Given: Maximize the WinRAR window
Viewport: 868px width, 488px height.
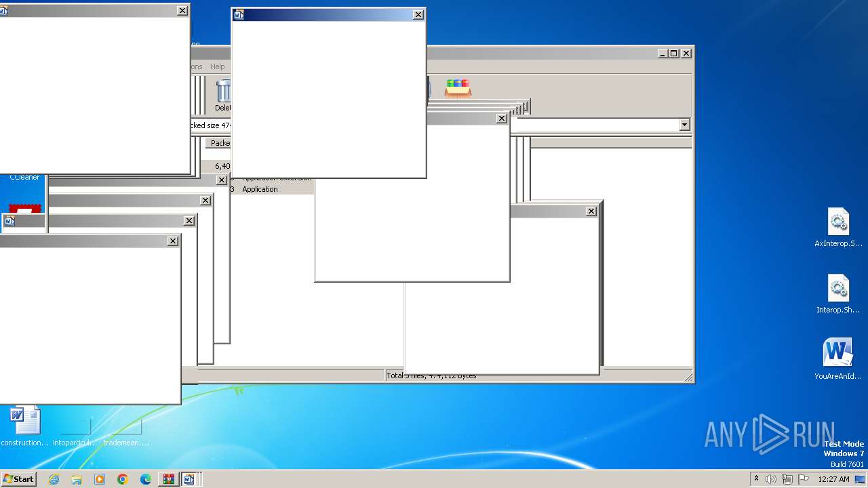Looking at the screenshot, I should click(x=674, y=54).
